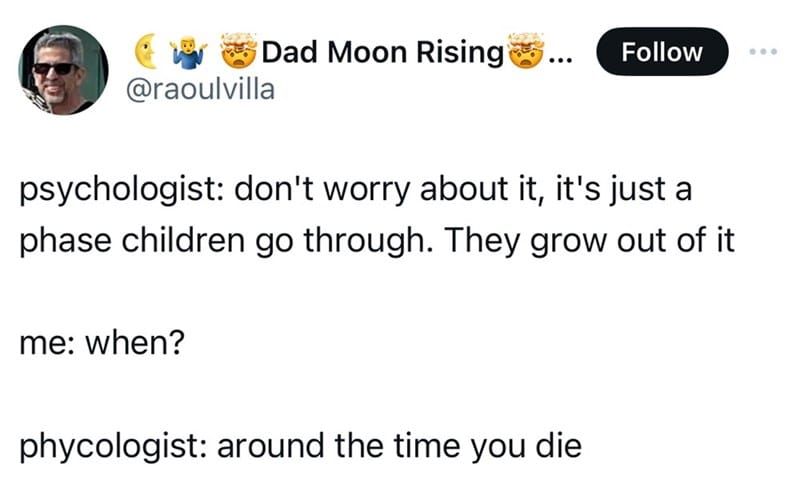Click the sentence 'They grow out of it'
The image size is (800, 500).
click(590, 241)
